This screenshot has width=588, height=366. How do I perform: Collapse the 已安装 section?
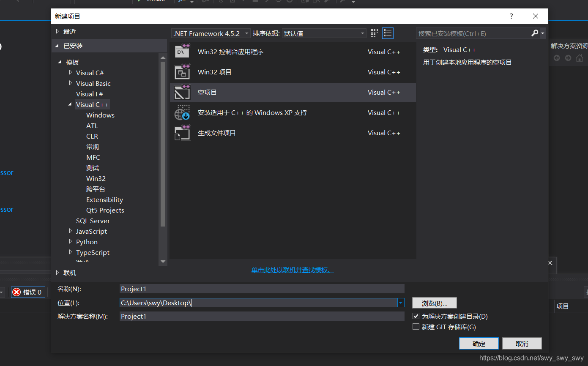[57, 46]
